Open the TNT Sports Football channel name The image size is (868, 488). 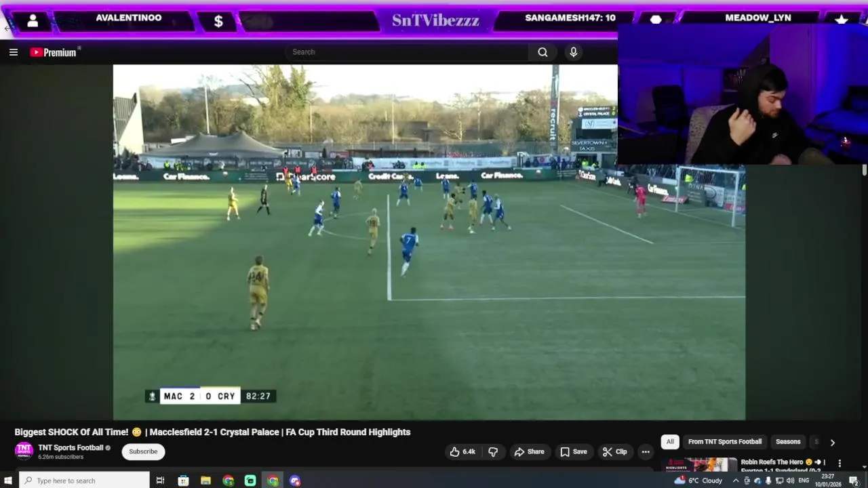pyautogui.click(x=71, y=447)
